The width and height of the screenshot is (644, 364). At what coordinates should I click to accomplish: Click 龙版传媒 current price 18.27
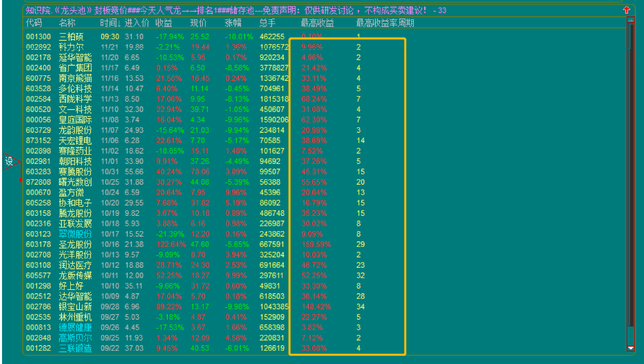[x=200, y=275]
